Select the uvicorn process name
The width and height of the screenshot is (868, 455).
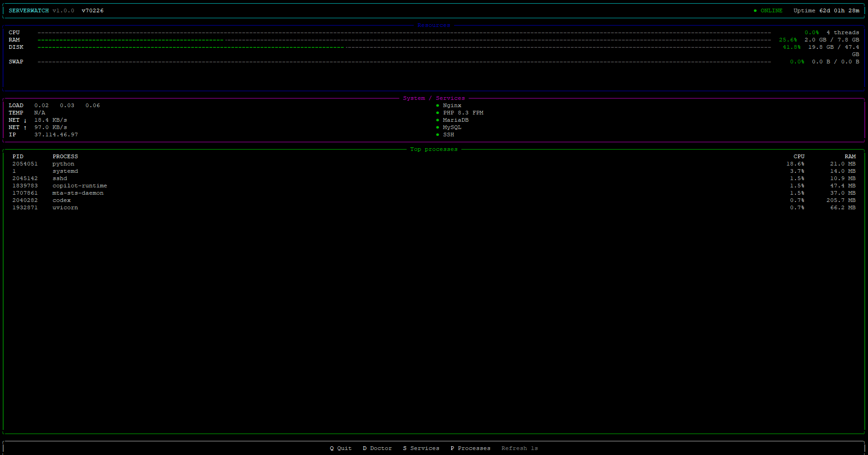point(65,207)
